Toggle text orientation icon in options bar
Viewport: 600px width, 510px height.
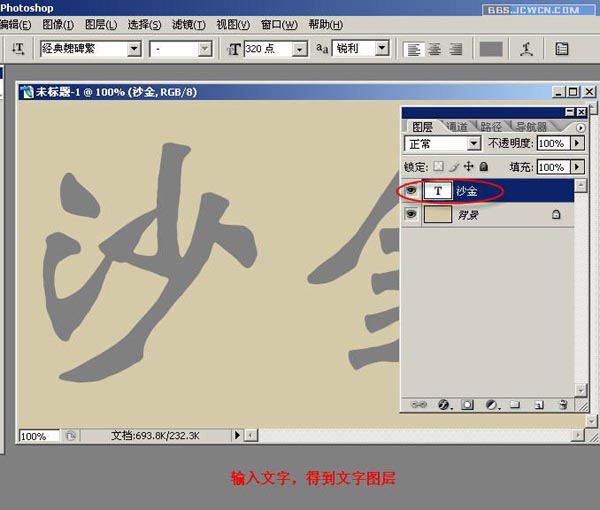point(18,48)
